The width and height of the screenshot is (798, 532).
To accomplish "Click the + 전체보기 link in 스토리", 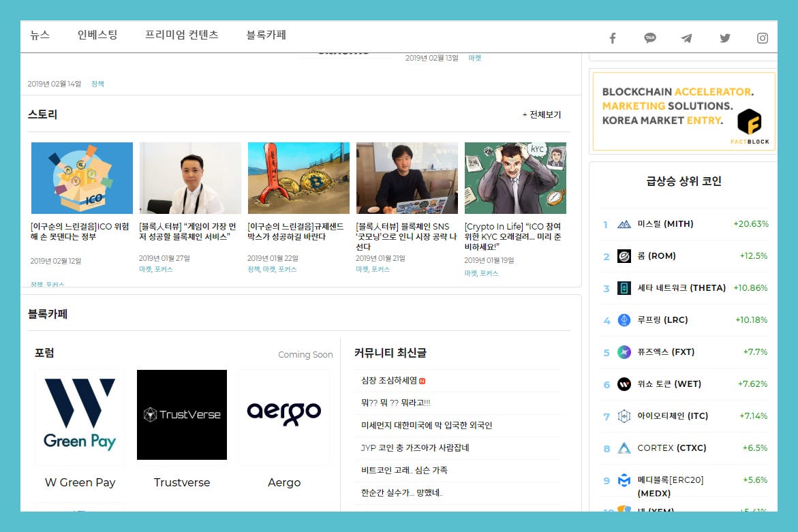I will [x=542, y=114].
